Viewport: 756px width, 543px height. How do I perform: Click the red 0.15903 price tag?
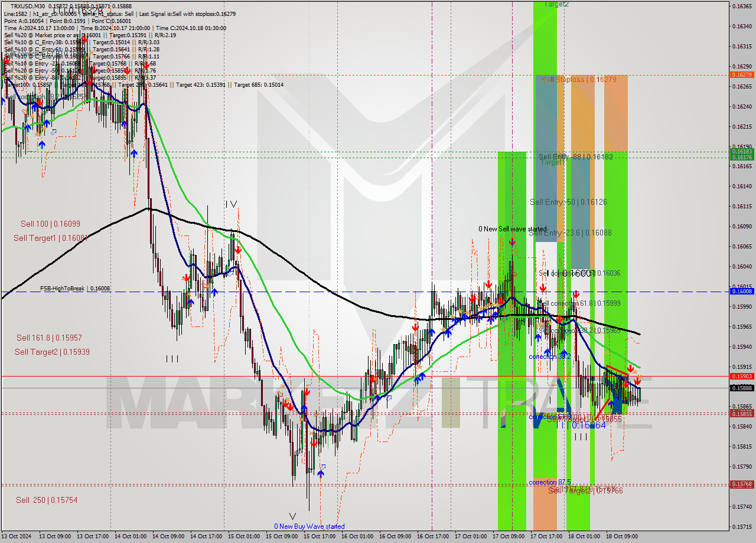(x=741, y=376)
